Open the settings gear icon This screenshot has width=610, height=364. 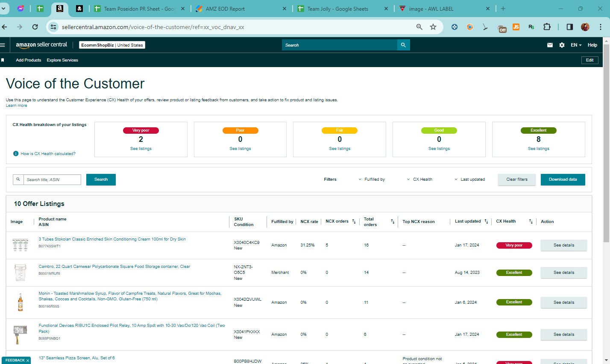(562, 45)
